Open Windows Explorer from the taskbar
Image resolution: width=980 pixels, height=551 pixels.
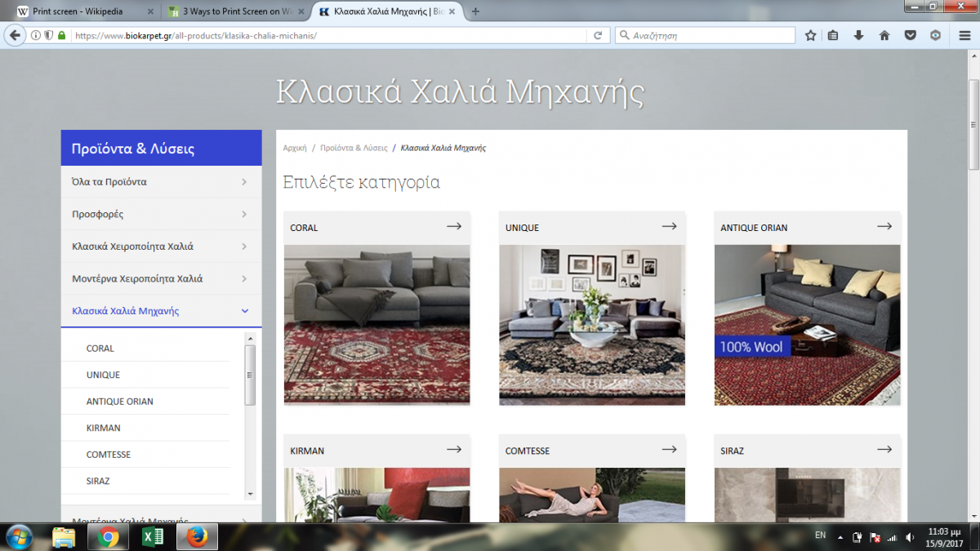click(64, 537)
